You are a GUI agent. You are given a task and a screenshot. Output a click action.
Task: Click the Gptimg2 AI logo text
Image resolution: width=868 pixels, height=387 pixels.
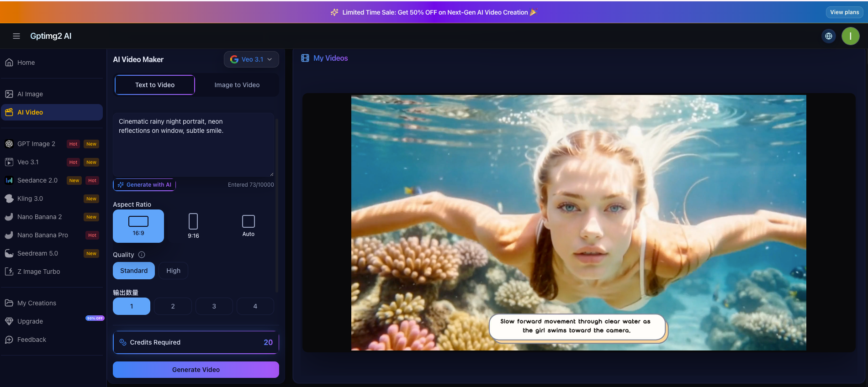pos(51,36)
